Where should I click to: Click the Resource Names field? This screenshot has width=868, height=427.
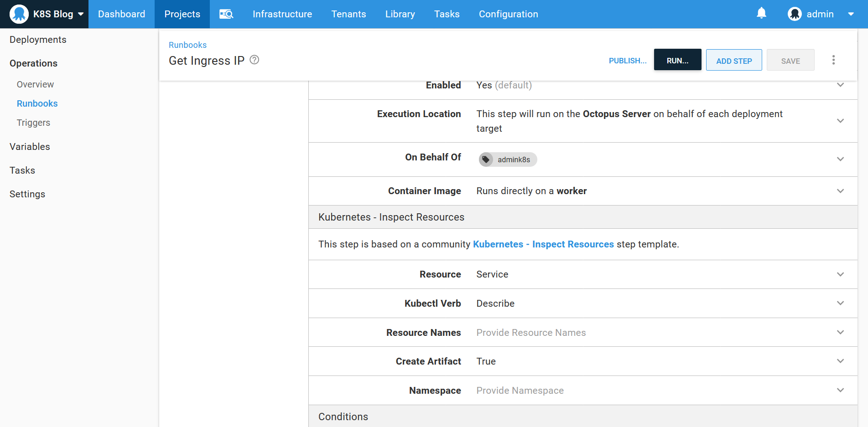point(531,333)
